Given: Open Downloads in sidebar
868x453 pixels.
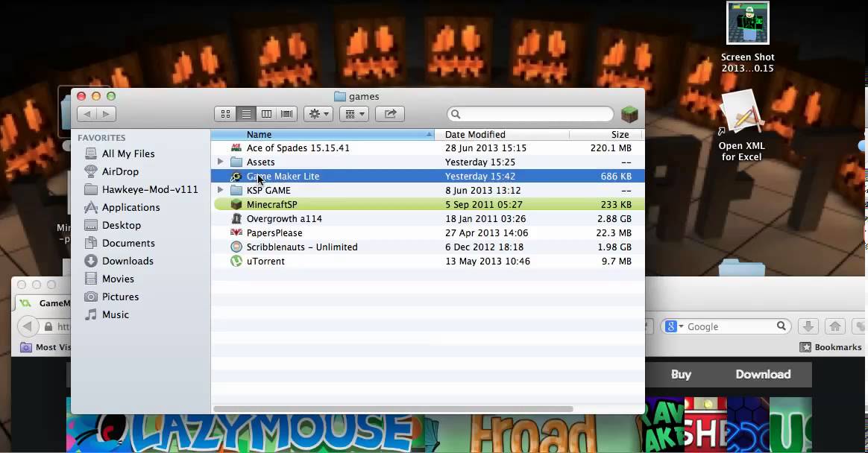Looking at the screenshot, I should 128,261.
